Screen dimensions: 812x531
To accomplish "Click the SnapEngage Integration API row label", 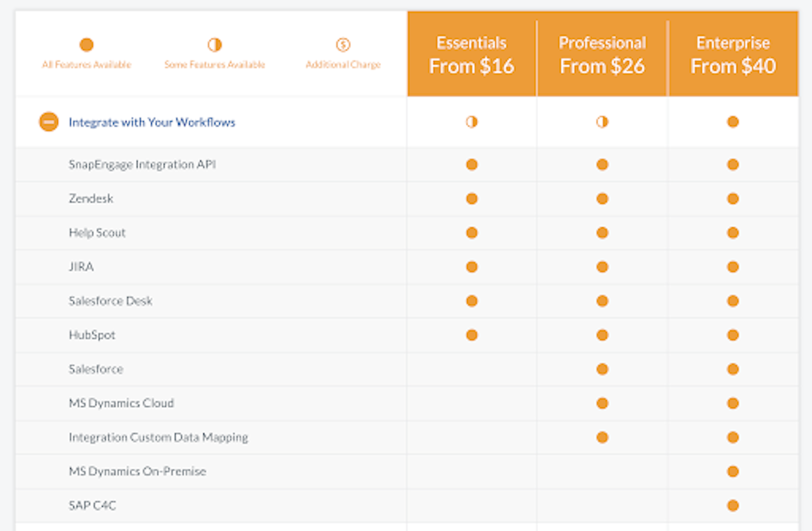I will pyautogui.click(x=142, y=164).
